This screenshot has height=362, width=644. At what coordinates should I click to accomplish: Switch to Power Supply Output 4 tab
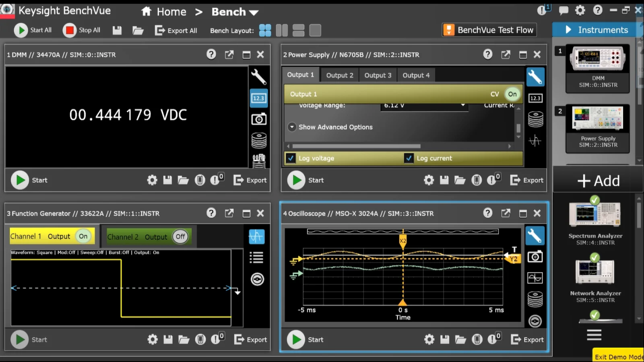[416, 75]
